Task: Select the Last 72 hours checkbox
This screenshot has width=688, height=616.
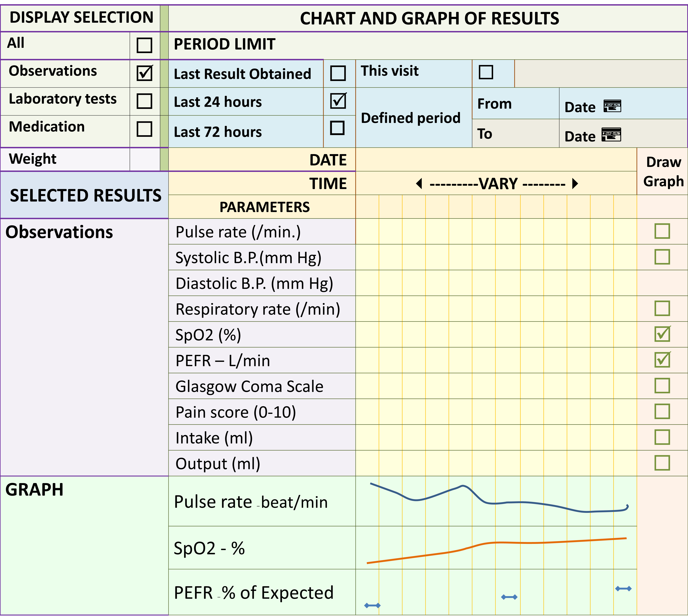Action: point(337,128)
